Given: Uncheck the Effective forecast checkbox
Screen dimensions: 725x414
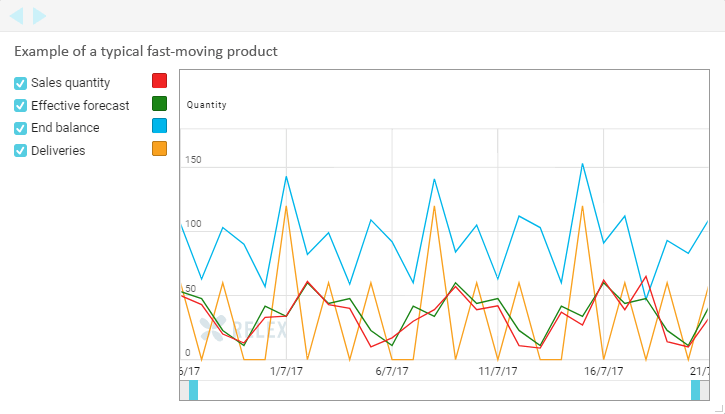Looking at the screenshot, I should (x=20, y=105).
